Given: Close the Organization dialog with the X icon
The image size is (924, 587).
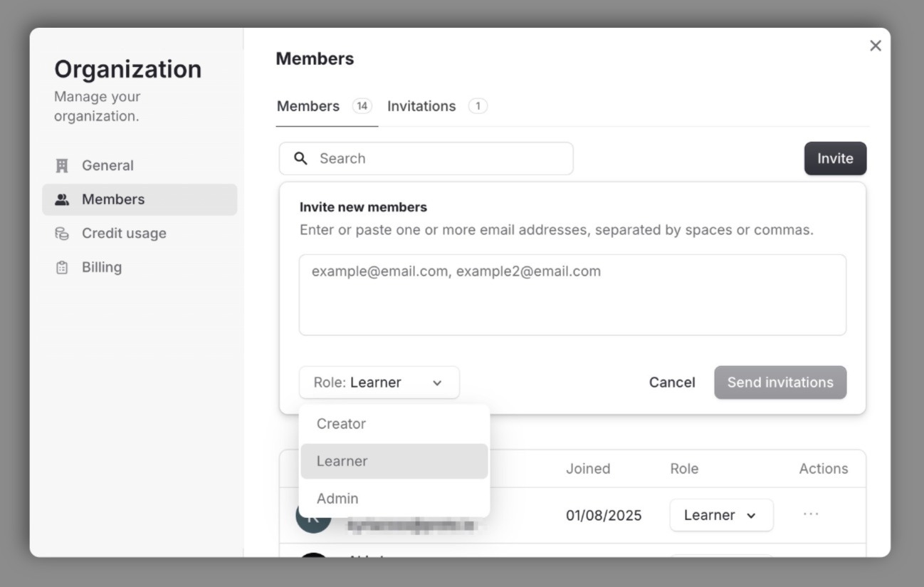Looking at the screenshot, I should click(875, 45).
